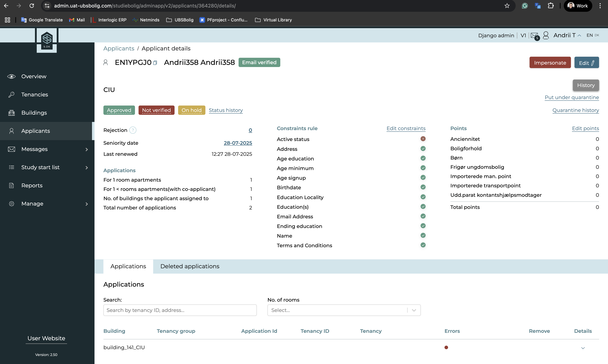Click the Applicants breadcrumb link
Image resolution: width=608 pixels, height=364 pixels.
tap(119, 48)
